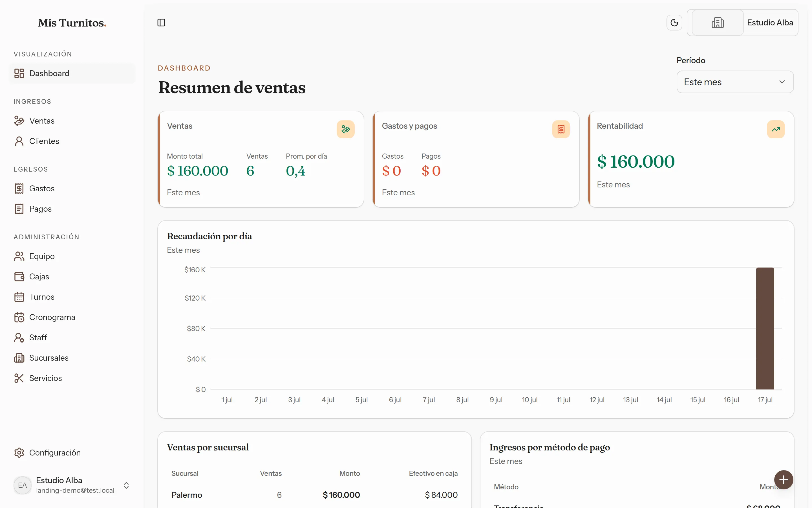Click the Prom. por día value 0,4
The image size is (812, 508).
(295, 171)
